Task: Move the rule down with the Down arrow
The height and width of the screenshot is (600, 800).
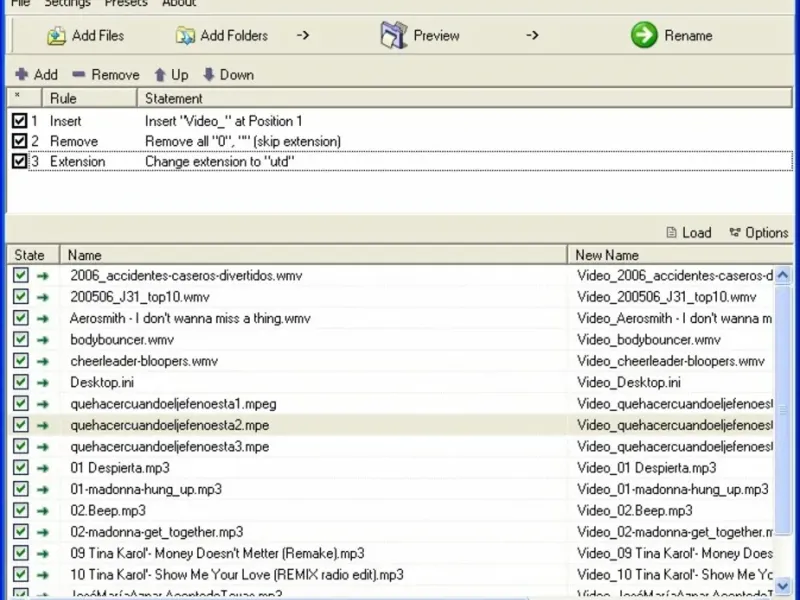Action: [x=209, y=75]
